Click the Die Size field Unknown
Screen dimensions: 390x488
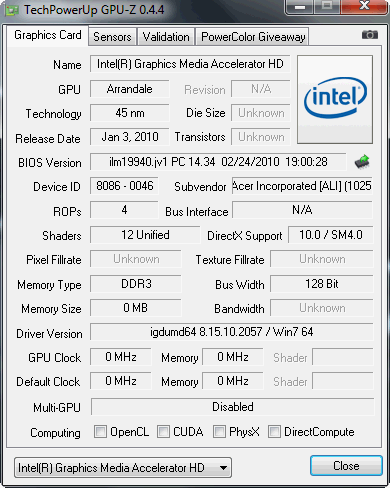click(261, 113)
